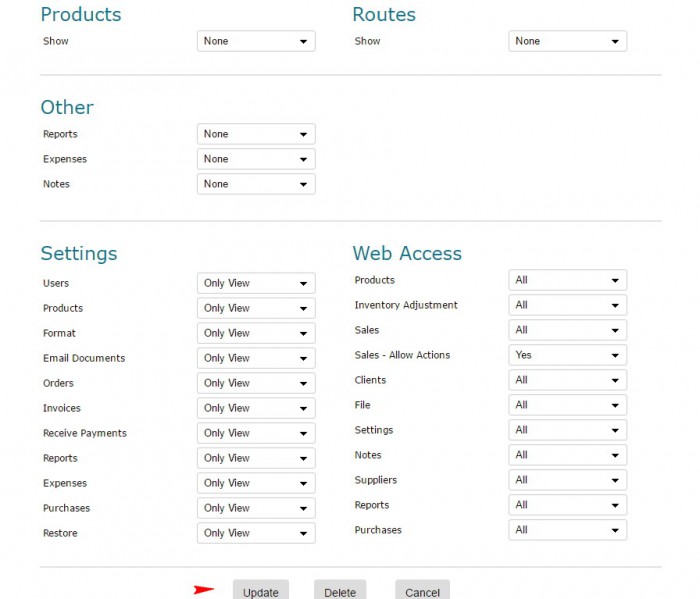Viewport: 700px width, 599px height.
Task: Open the Settings Purchases dropdown
Action: tap(256, 508)
